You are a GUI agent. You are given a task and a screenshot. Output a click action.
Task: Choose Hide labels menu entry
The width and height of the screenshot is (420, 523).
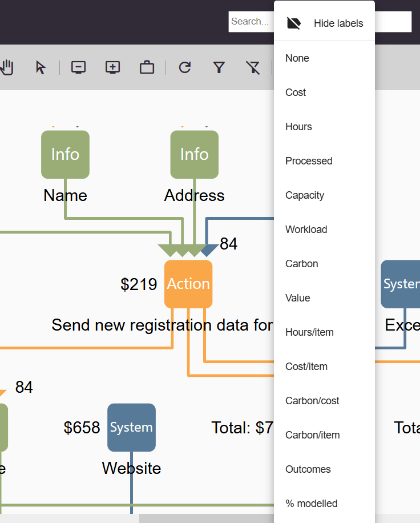(324, 23)
